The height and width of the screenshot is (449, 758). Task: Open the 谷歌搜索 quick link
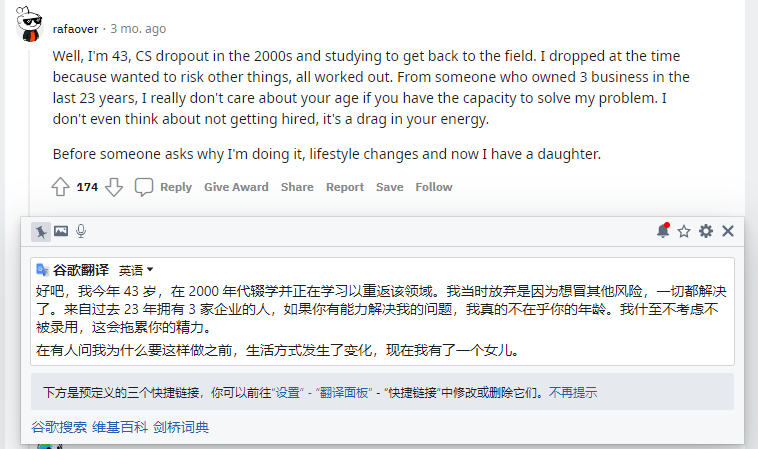click(x=59, y=427)
